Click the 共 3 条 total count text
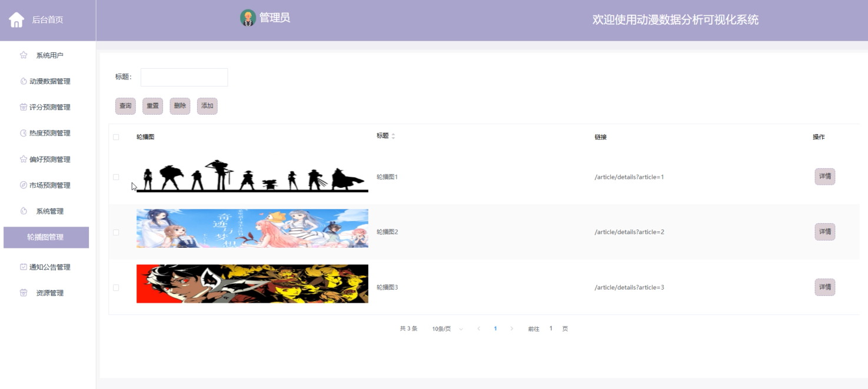 point(408,328)
